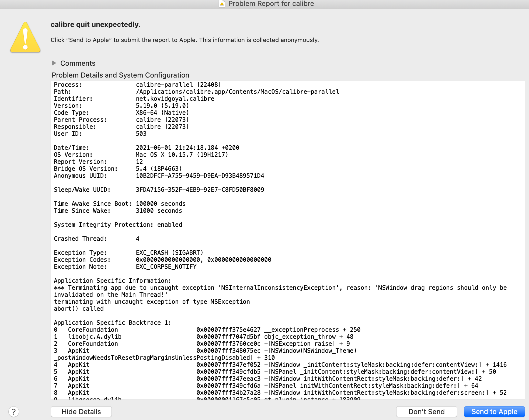Click Send to Apple button
Image resolution: width=529 pixels, height=420 pixels.
[x=494, y=411]
